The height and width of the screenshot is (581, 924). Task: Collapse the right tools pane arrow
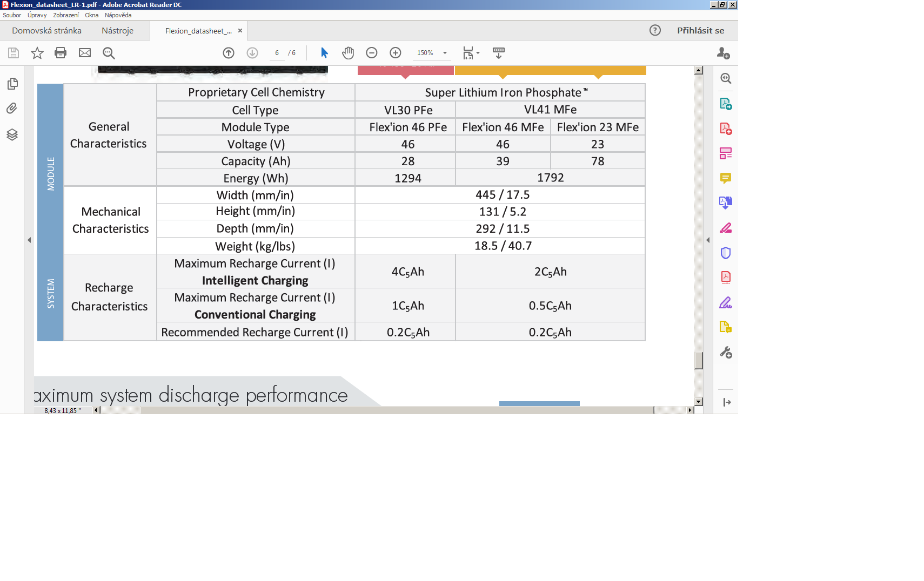coord(708,240)
